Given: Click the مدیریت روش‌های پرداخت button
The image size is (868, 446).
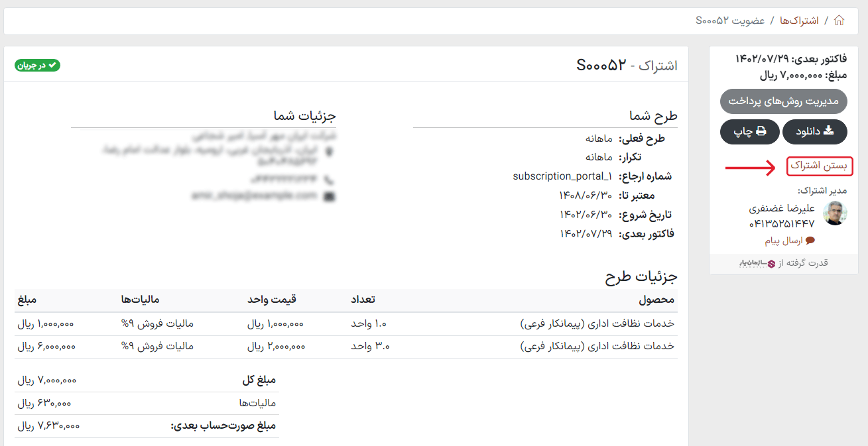Looking at the screenshot, I should (784, 101).
